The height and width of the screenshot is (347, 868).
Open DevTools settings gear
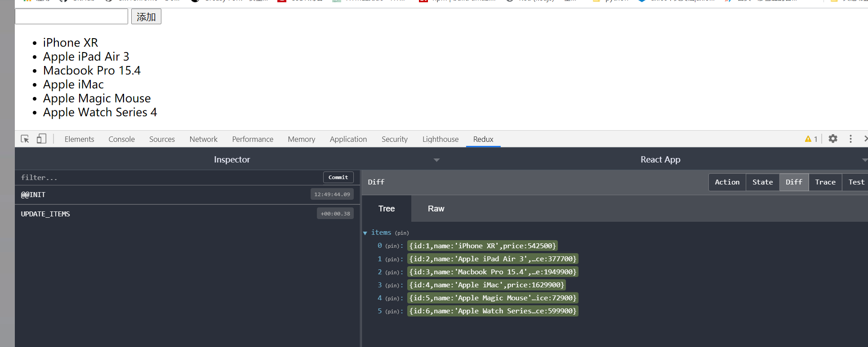point(833,139)
